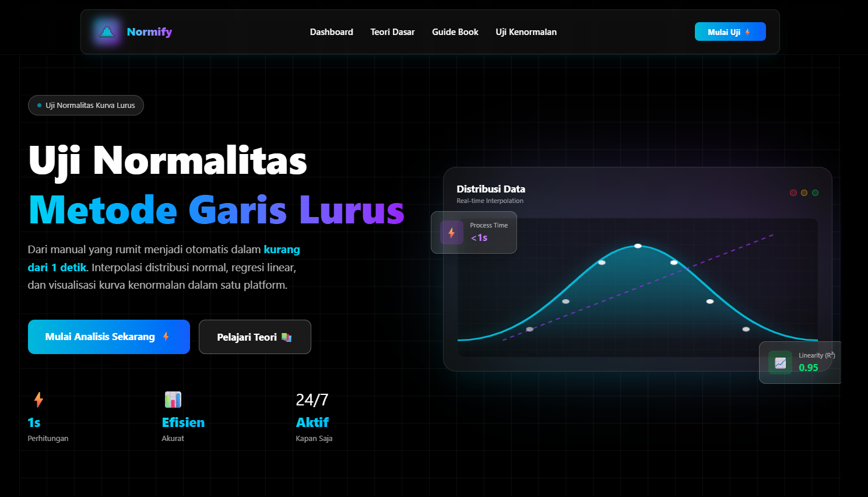The width and height of the screenshot is (868, 497).
Task: Start with Mulai Analisis Sekarang button
Action: (x=109, y=337)
